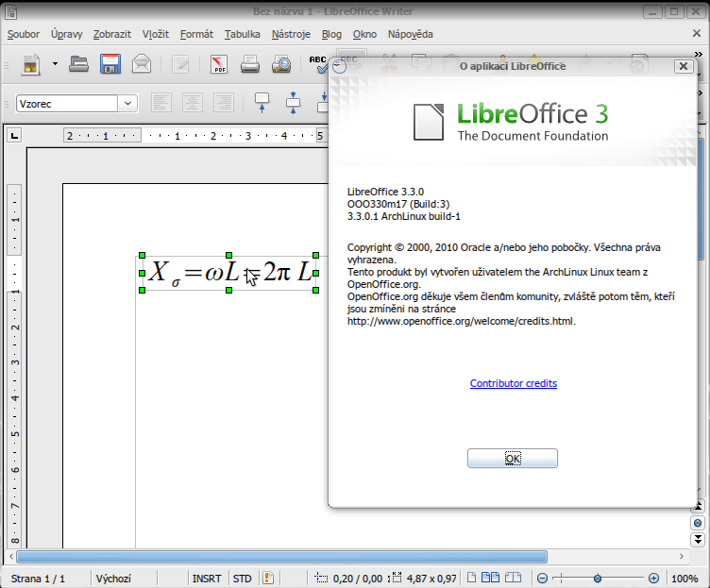Image resolution: width=710 pixels, height=588 pixels.
Task: Click the 100% zoom level
Action: [685, 579]
